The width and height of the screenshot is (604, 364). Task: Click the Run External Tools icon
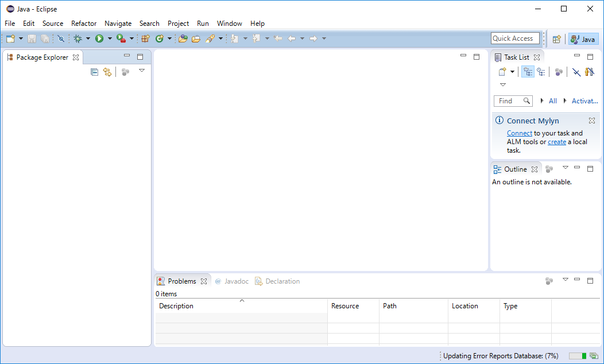pos(121,38)
